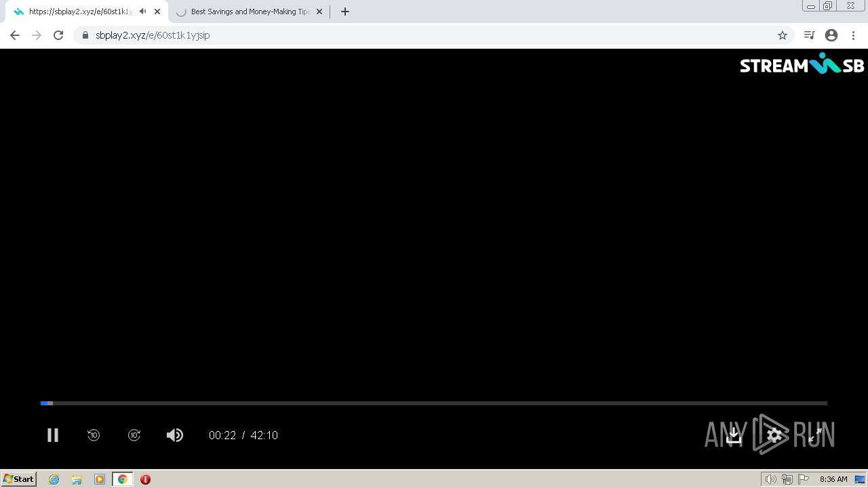The image size is (868, 488).
Task: Open the video download button
Action: tap(734, 435)
